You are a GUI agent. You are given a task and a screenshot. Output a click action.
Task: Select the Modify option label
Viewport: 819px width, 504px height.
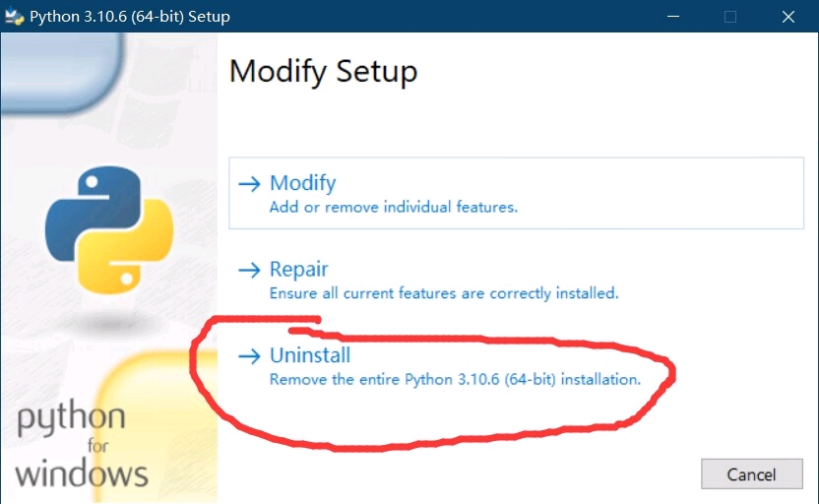pyautogui.click(x=302, y=183)
